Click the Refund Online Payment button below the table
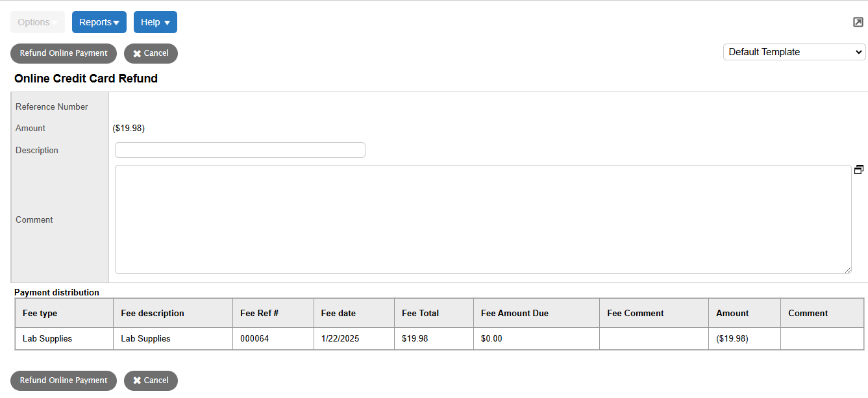The image size is (868, 398). (x=63, y=380)
